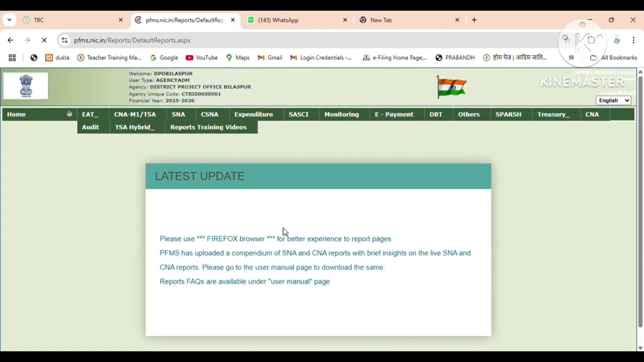This screenshot has width=644, height=362.
Task: Open the SPARSH menu
Action: (x=508, y=114)
